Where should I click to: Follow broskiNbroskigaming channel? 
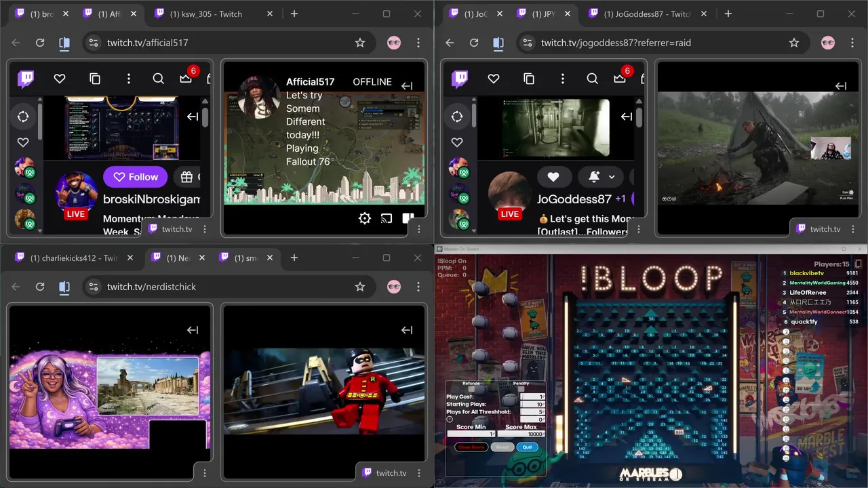pos(136,177)
